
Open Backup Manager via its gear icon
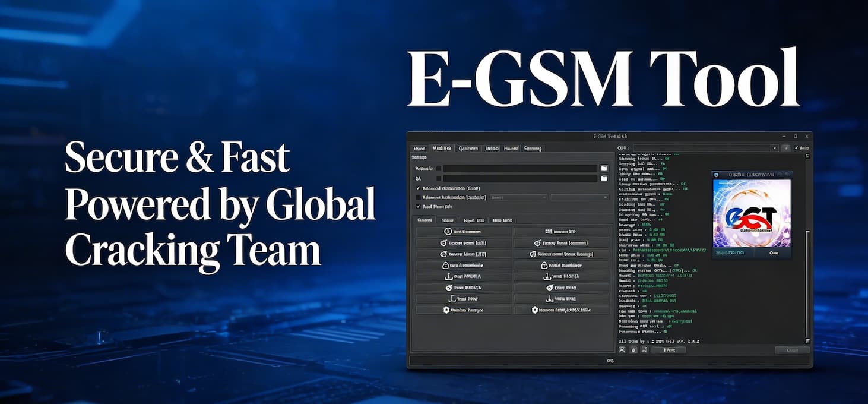tap(446, 309)
